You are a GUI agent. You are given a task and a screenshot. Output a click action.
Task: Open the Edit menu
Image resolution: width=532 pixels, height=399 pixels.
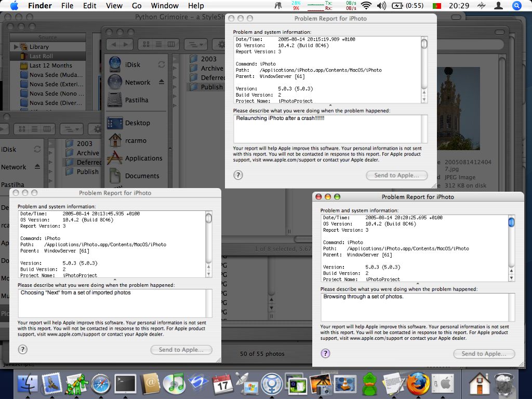point(89,6)
